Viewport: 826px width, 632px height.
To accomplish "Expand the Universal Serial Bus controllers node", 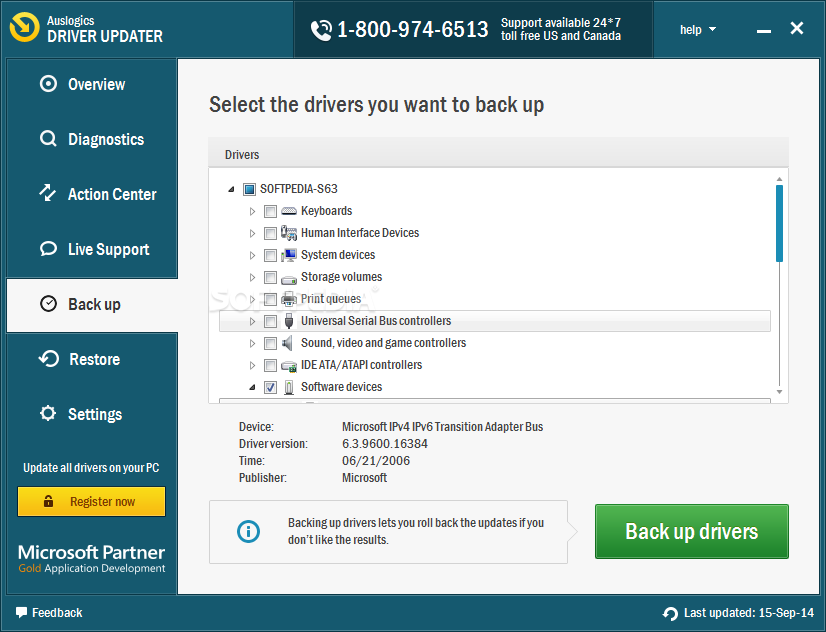I will (252, 321).
